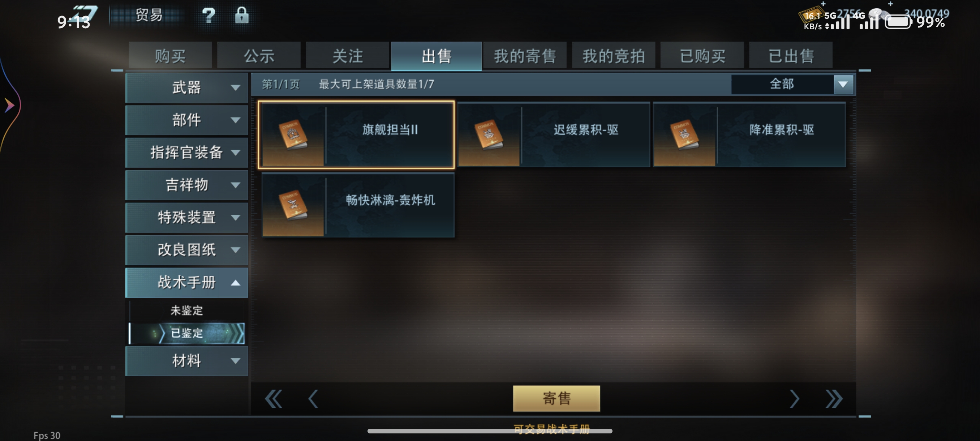980x441 pixels.
Task: Jump to last page double-right arrows
Action: point(834,398)
